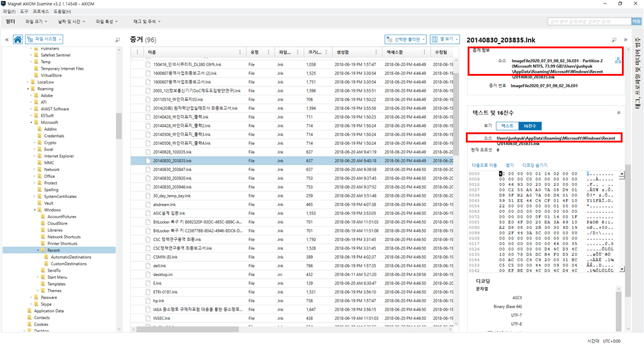Collapse the 텍스트 및 16진수 section
Screen dimensions: 644x350
coord(618,113)
